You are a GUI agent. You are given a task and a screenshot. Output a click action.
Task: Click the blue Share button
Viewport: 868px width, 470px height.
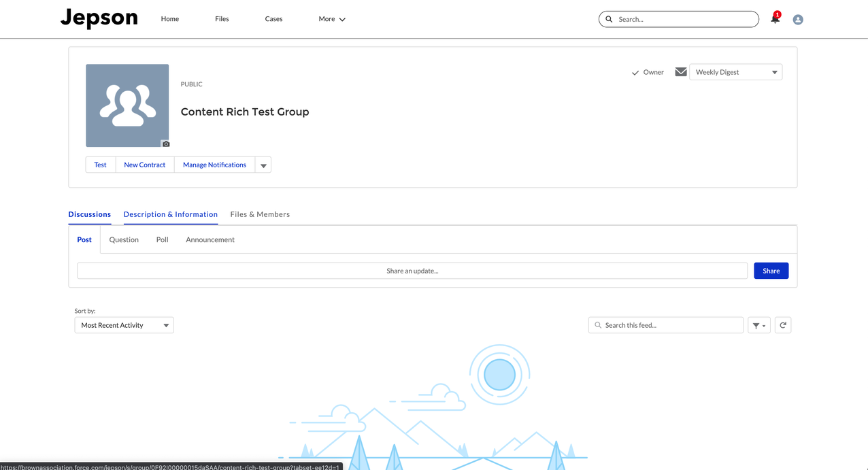[771, 271]
